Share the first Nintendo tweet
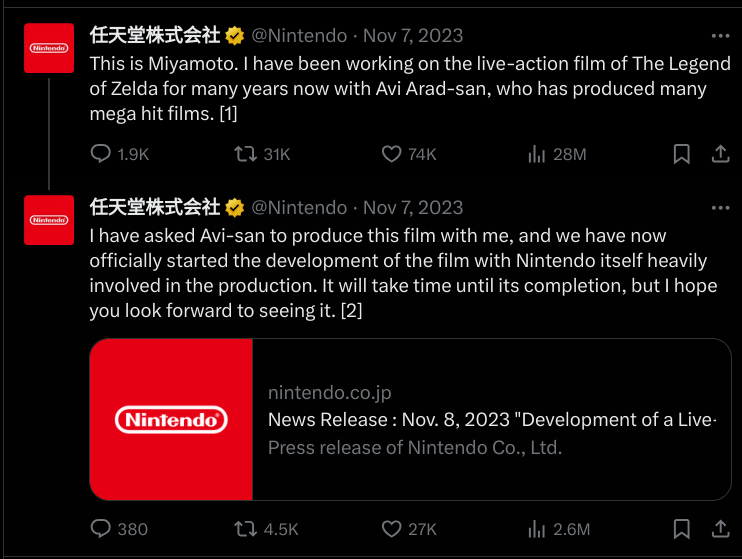Screen dimensions: 742x559 [719, 154]
